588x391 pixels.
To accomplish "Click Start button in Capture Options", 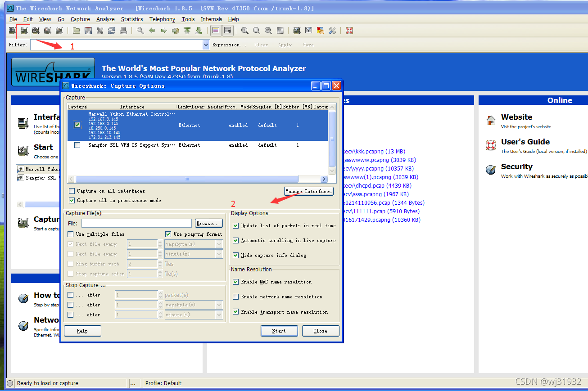I will (279, 331).
